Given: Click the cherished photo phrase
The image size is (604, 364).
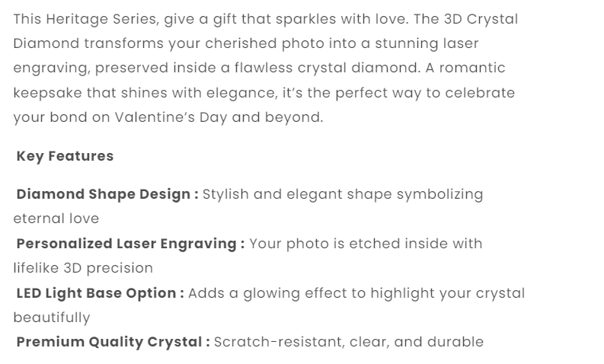Looking at the screenshot, I should pyautogui.click(x=246, y=44).
